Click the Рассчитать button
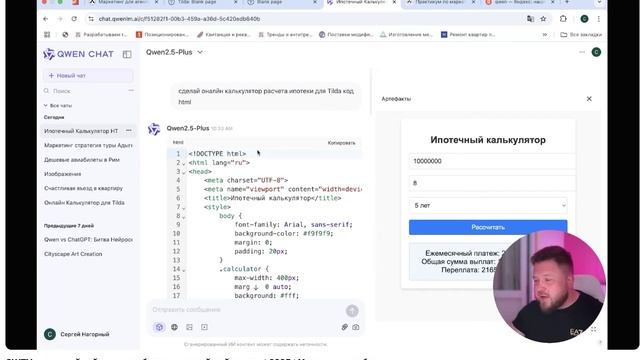Image resolution: width=640 pixels, height=360 pixels. tap(488, 227)
